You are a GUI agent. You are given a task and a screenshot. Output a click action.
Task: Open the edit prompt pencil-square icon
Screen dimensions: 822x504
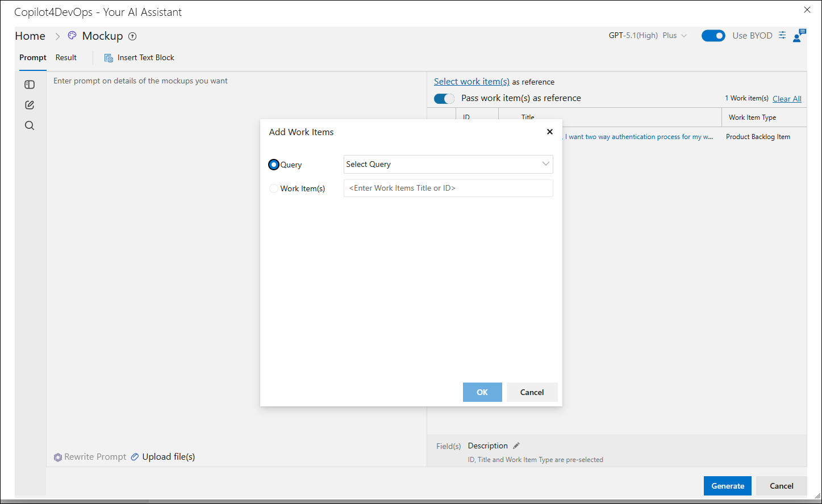(x=30, y=105)
